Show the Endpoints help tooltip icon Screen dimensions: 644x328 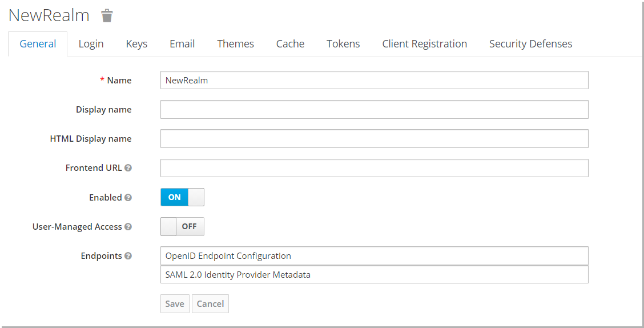pyautogui.click(x=128, y=255)
